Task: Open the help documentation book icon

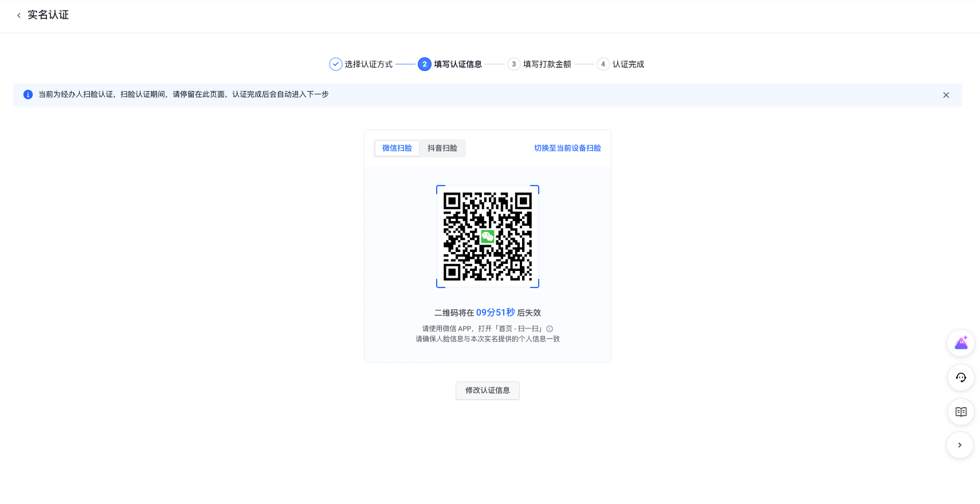Action: click(961, 412)
